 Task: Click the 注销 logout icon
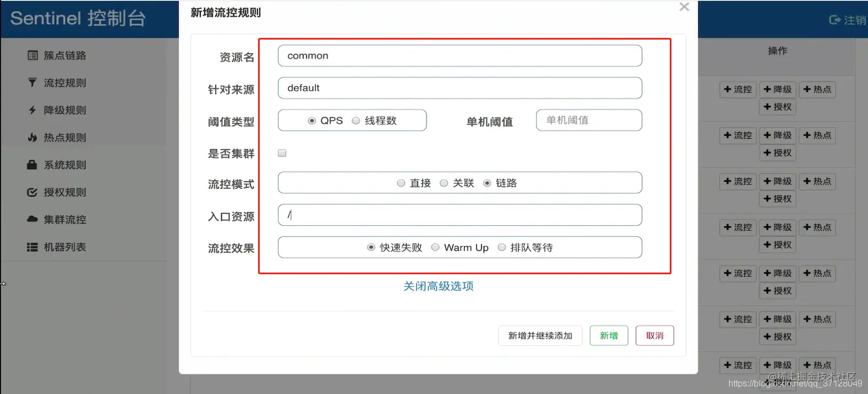coord(835,20)
